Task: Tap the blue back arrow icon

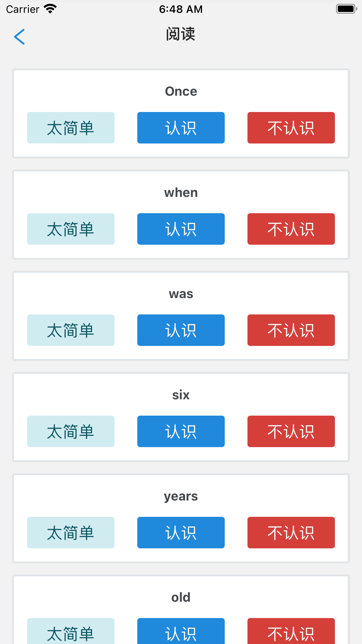Action: [20, 37]
